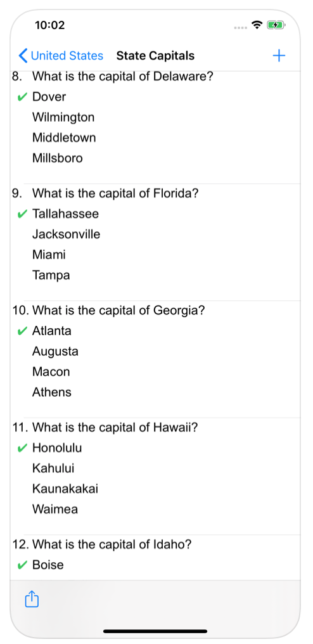Select the Kahului answer option
The width and height of the screenshot is (313, 644).
53,468
